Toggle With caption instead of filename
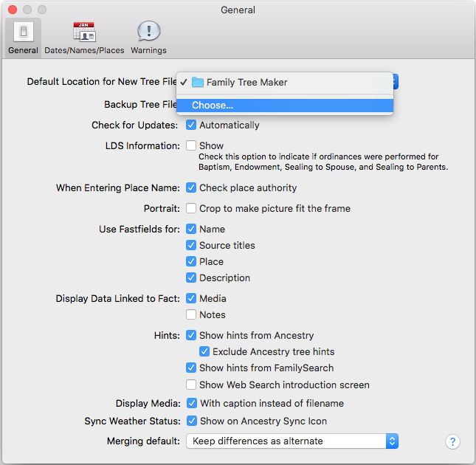 192,403
